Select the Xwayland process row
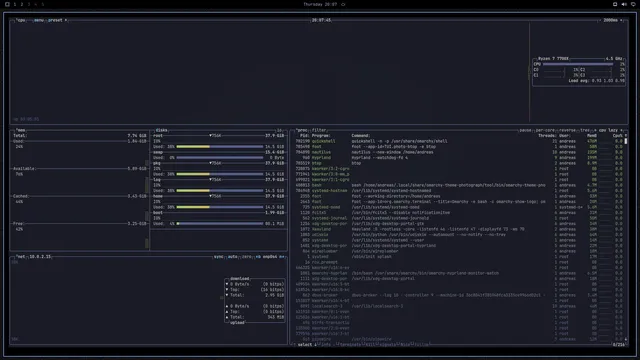Image resolution: width=640 pixels, height=360 pixels. click(x=459, y=229)
